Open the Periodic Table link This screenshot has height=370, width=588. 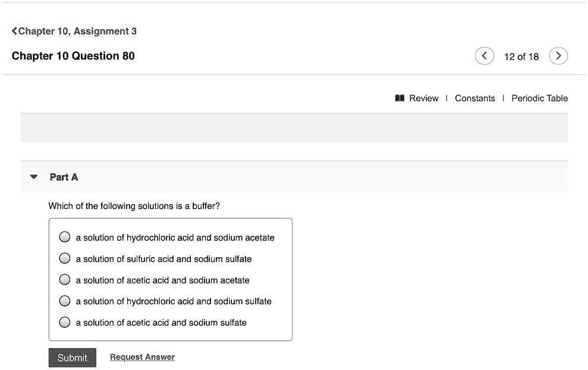click(540, 98)
